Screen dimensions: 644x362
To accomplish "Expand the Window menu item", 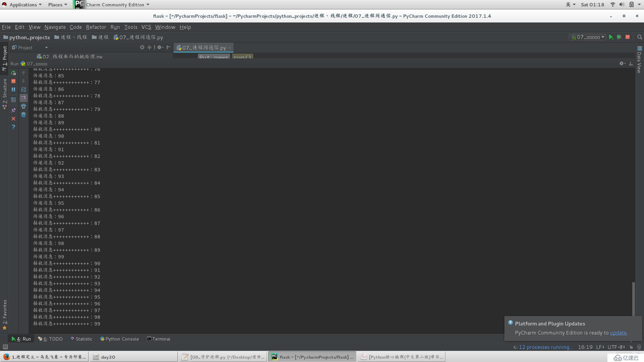I will [x=165, y=27].
